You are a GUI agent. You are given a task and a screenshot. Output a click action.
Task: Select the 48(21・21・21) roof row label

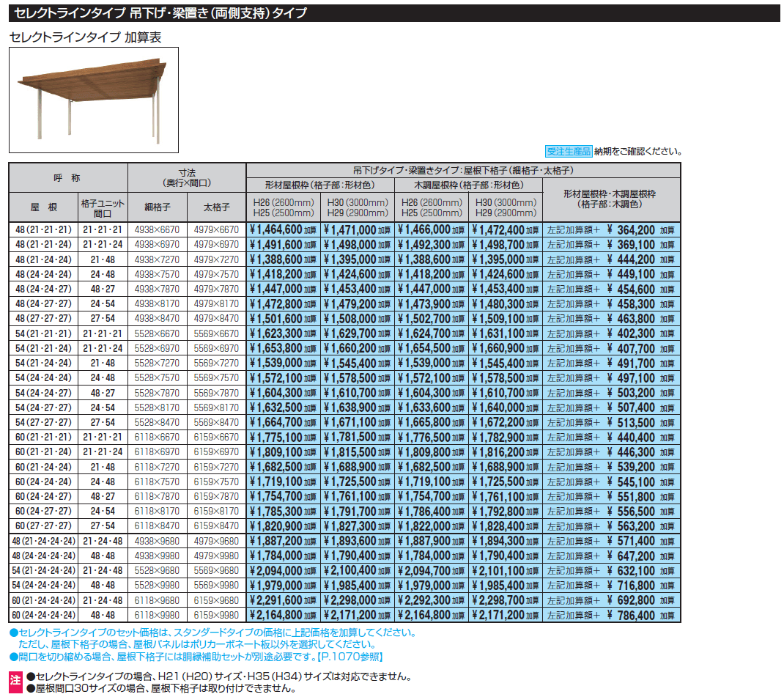pyautogui.click(x=42, y=229)
